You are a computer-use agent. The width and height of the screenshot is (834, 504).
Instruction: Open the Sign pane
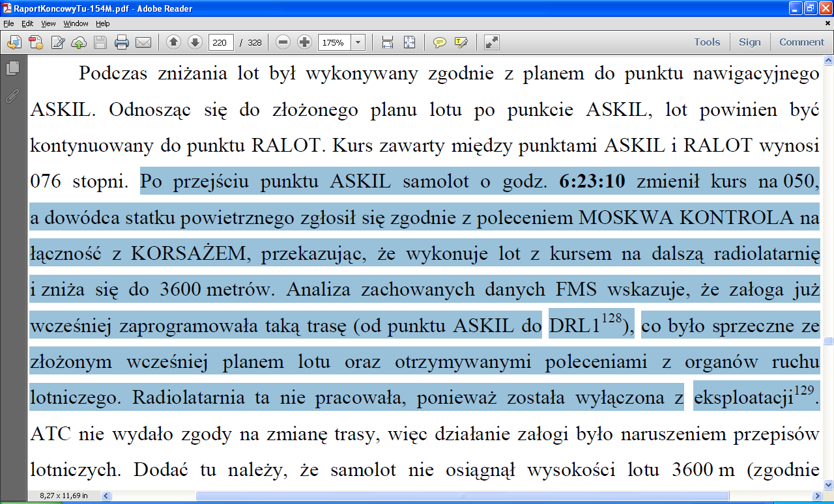click(x=749, y=42)
